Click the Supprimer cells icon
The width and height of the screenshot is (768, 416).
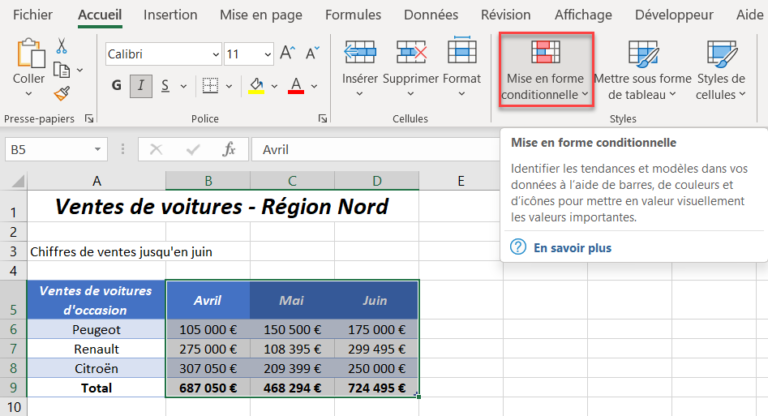click(x=411, y=53)
